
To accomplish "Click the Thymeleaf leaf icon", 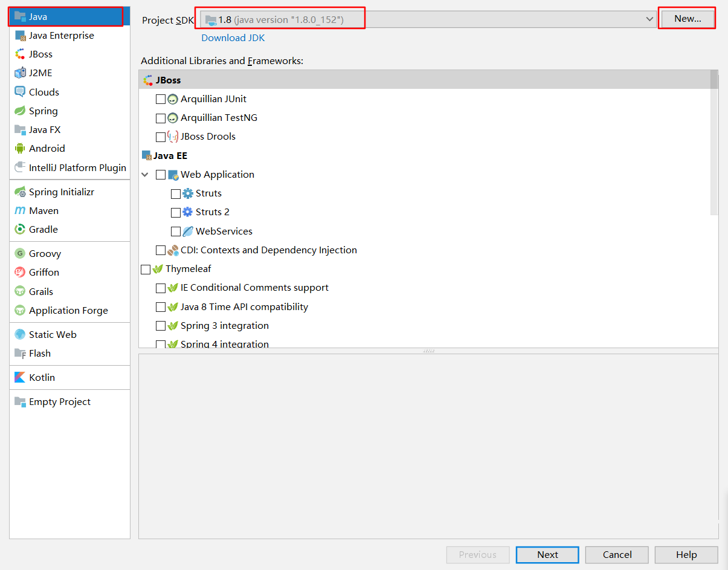I will (x=158, y=269).
